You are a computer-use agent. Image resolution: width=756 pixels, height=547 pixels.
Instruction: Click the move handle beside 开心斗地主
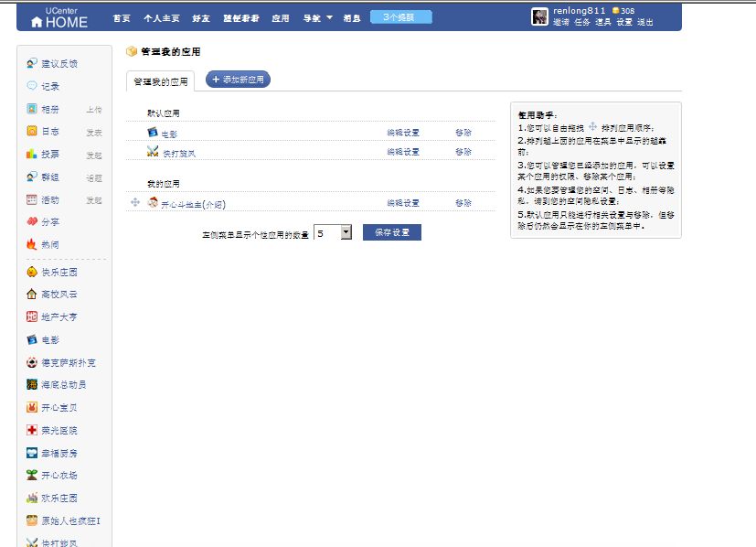(135, 202)
